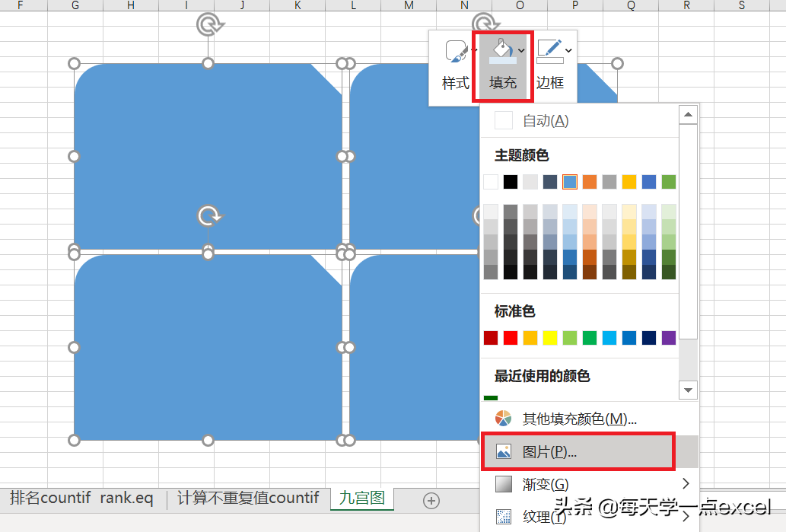Pick the blue standard color swatch

point(629,338)
